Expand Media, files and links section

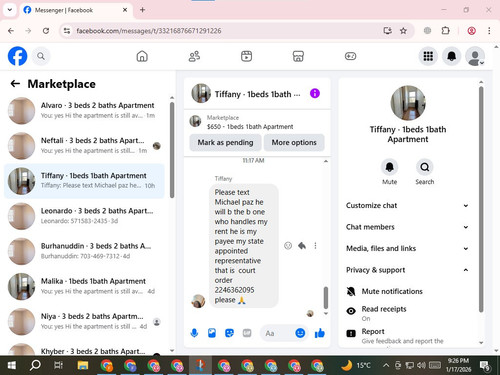click(408, 248)
